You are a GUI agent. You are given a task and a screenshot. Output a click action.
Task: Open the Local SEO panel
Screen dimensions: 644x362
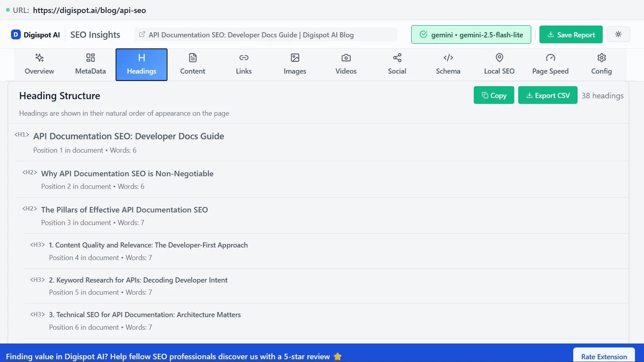(x=499, y=64)
